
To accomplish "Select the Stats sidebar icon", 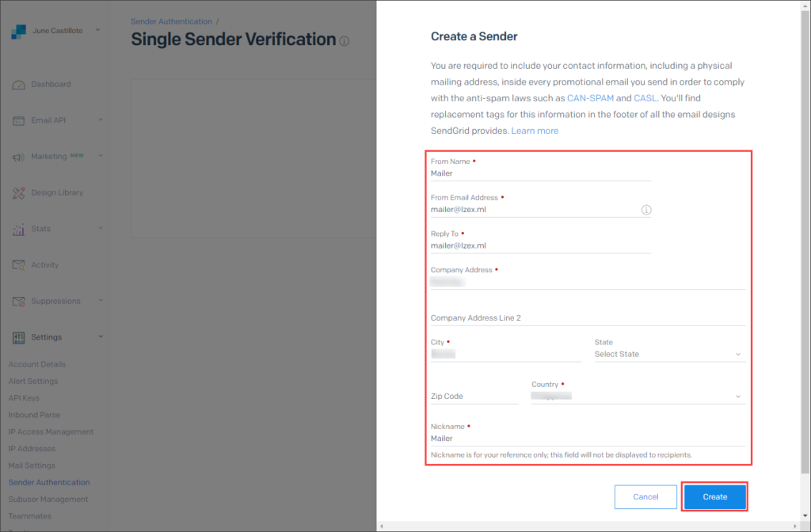I will click(17, 229).
